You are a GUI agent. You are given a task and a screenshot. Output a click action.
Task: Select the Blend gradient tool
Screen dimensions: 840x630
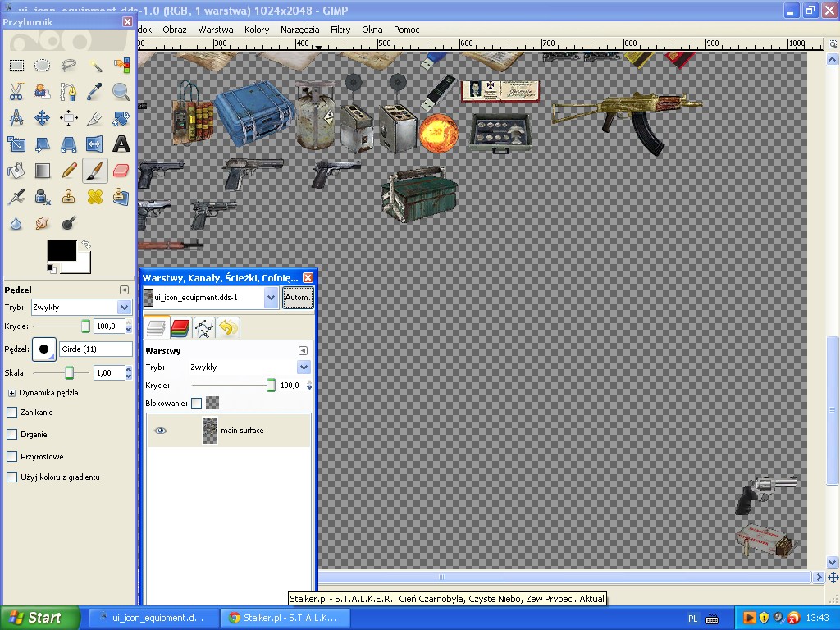(x=43, y=171)
